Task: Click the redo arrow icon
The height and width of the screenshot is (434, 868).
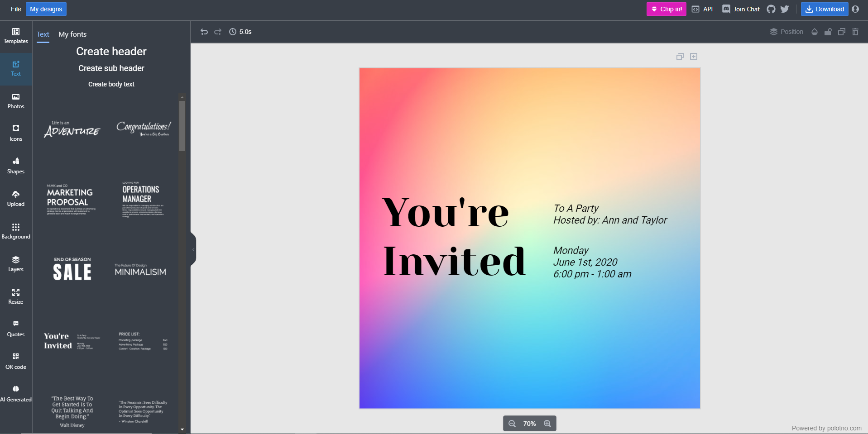Action: (x=218, y=32)
